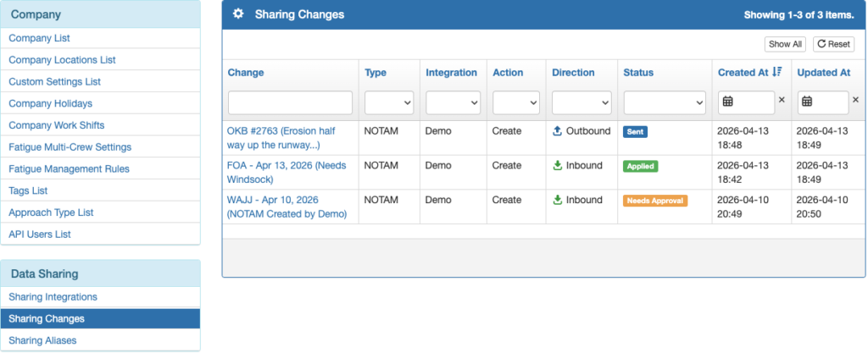The width and height of the screenshot is (868, 353).
Task: Open the Integration filter dropdown
Action: 453,102
